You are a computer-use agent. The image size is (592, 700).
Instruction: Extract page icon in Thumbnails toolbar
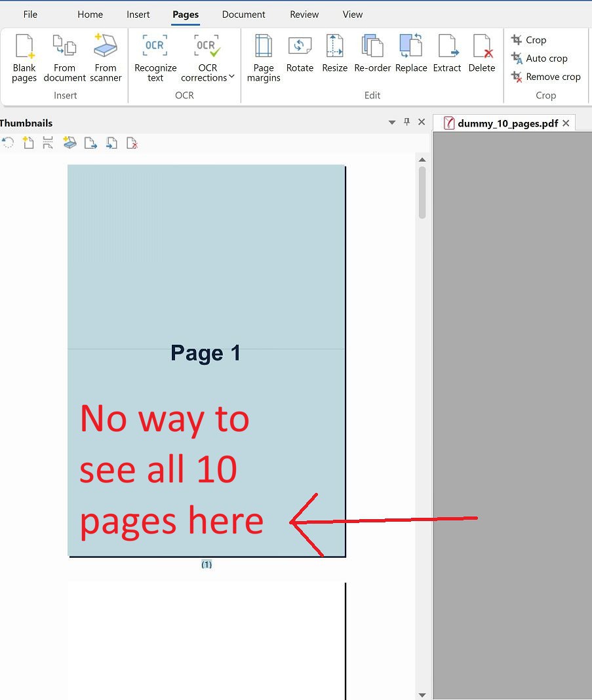[90, 143]
